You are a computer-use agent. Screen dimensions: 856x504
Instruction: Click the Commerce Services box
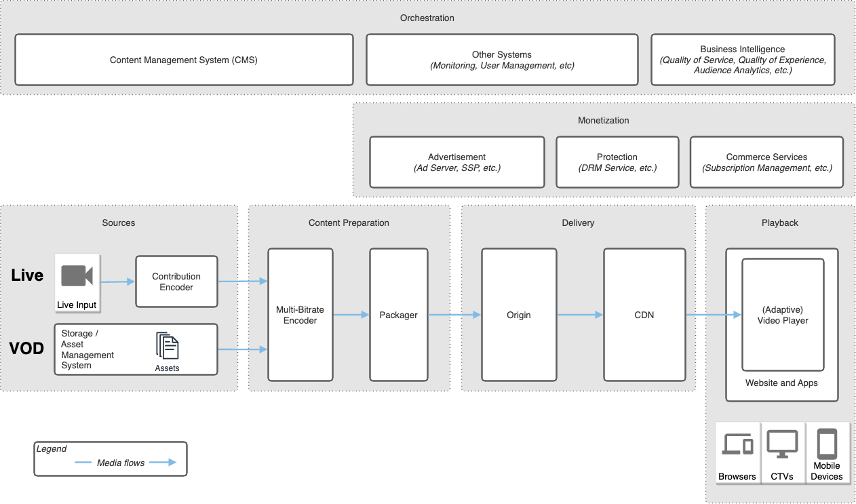pyautogui.click(x=766, y=162)
